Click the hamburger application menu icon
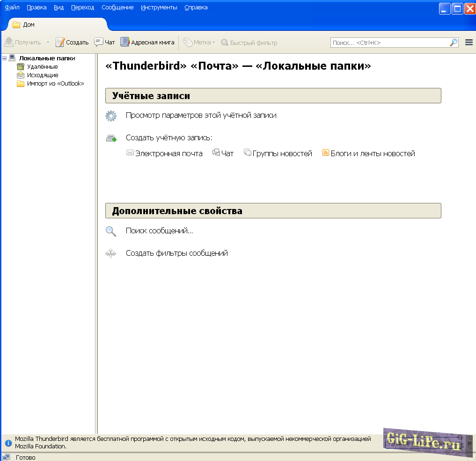The width and height of the screenshot is (476, 461). pyautogui.click(x=469, y=43)
